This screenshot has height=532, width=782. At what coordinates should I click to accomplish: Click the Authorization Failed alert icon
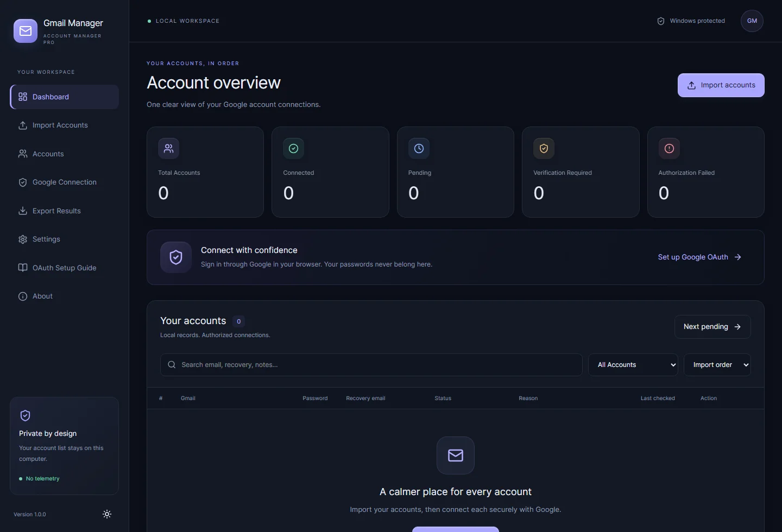point(669,148)
